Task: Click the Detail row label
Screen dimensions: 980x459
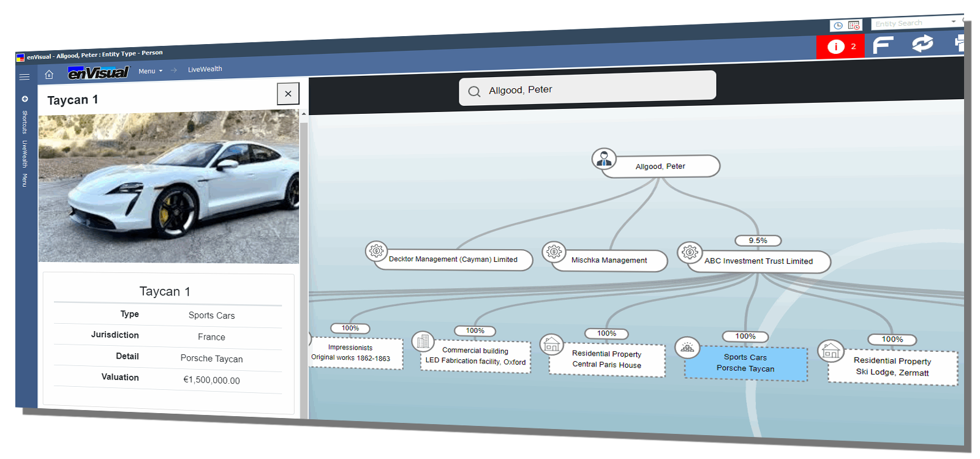Action: point(127,356)
